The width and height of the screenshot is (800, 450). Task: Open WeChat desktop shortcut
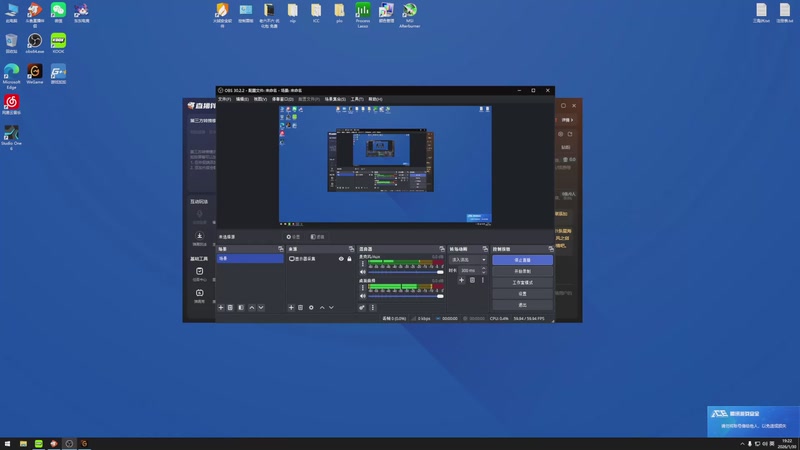(58, 13)
